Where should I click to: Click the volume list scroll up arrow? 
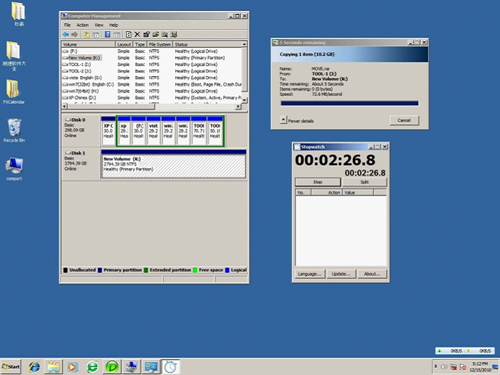pyautogui.click(x=244, y=44)
